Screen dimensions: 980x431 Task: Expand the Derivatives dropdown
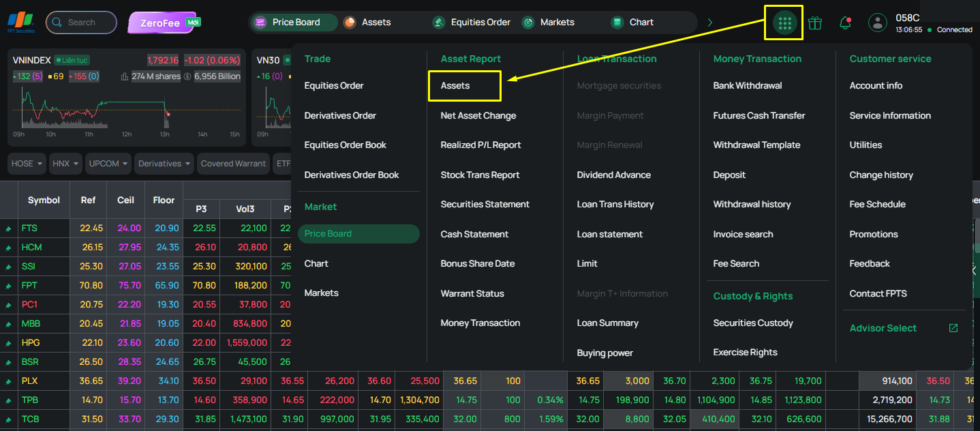(x=164, y=164)
